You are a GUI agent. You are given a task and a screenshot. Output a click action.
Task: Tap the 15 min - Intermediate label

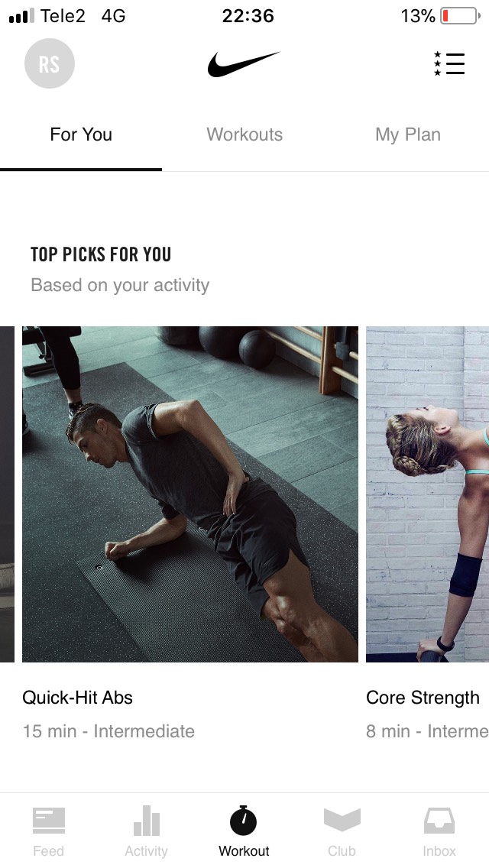pos(108,731)
